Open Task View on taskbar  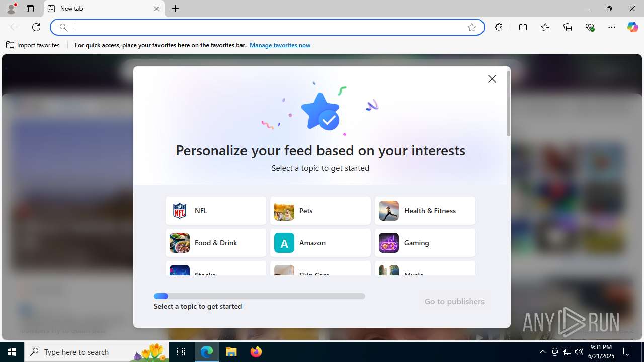[181, 352]
